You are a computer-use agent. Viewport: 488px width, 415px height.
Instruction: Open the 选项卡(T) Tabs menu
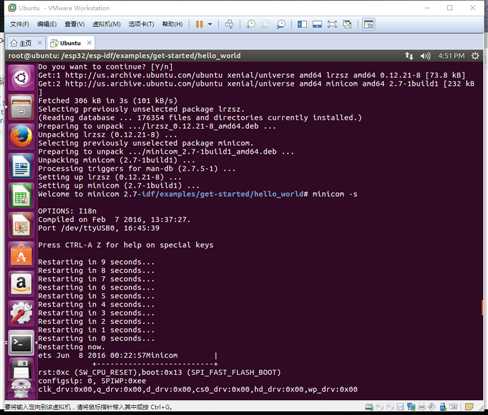141,24
